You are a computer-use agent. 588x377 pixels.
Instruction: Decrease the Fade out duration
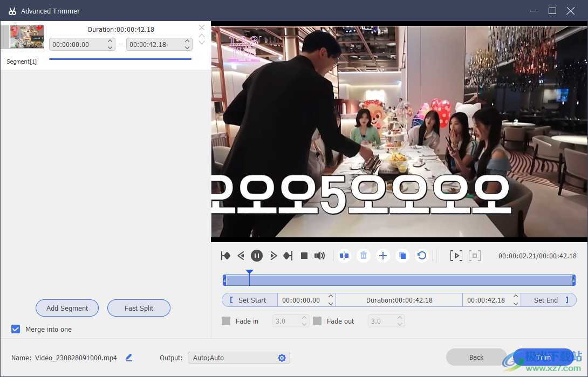[x=400, y=324]
